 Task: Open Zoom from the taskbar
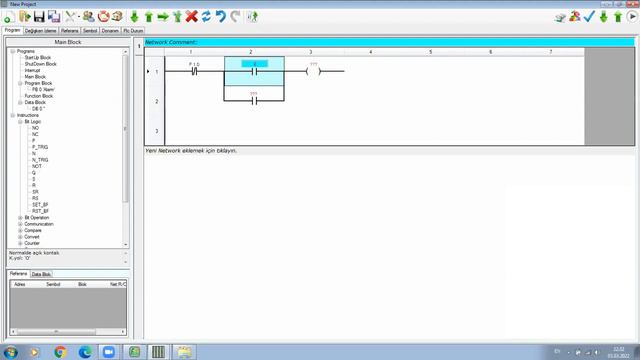(x=109, y=352)
